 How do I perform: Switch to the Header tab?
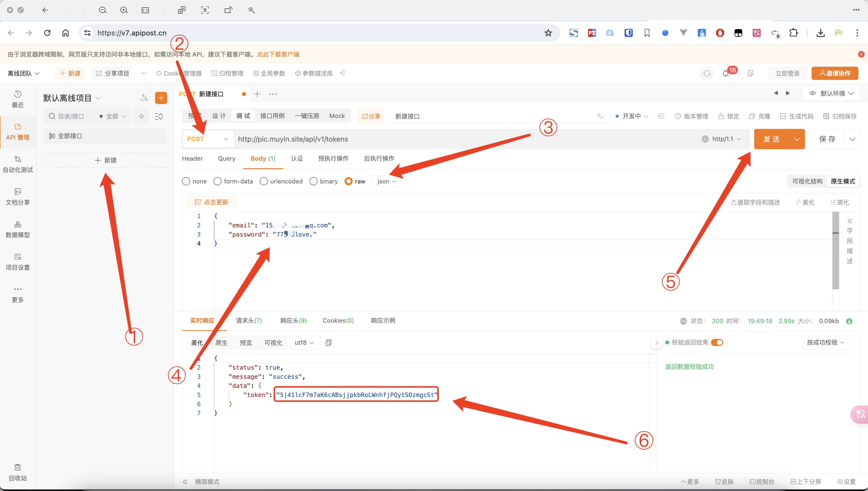click(x=192, y=158)
